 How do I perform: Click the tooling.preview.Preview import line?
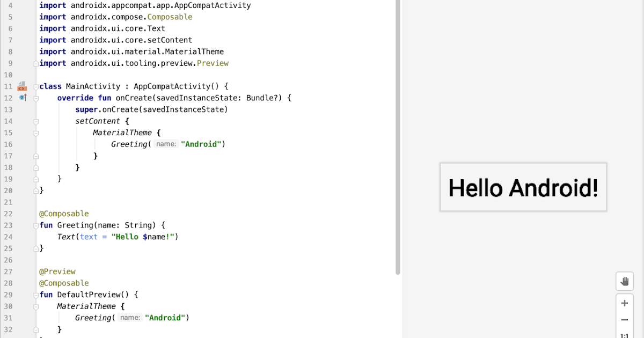[134, 63]
